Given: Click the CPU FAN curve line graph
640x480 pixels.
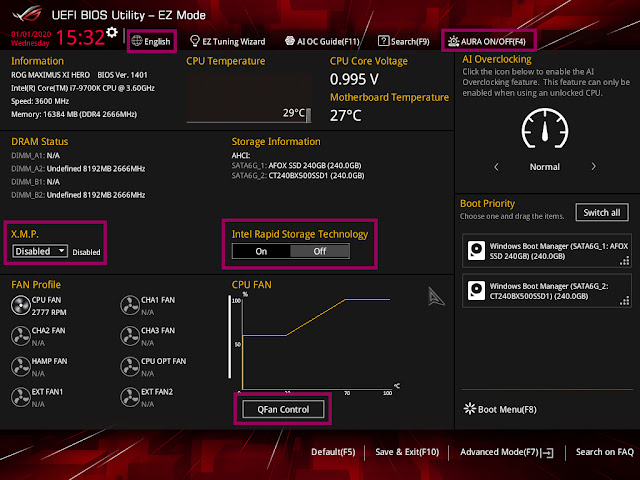Looking at the screenshot, I should pyautogui.click(x=316, y=342).
